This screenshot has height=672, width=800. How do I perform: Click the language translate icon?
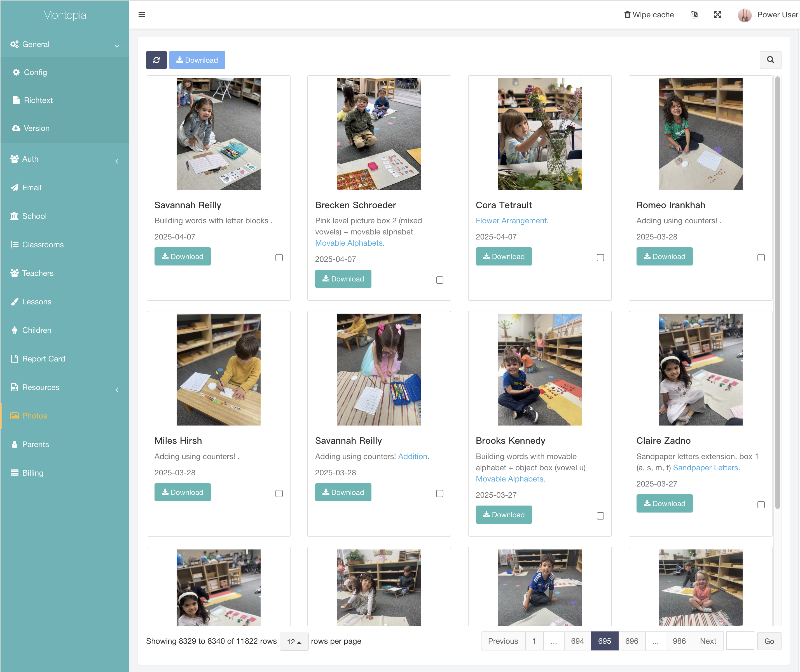694,15
